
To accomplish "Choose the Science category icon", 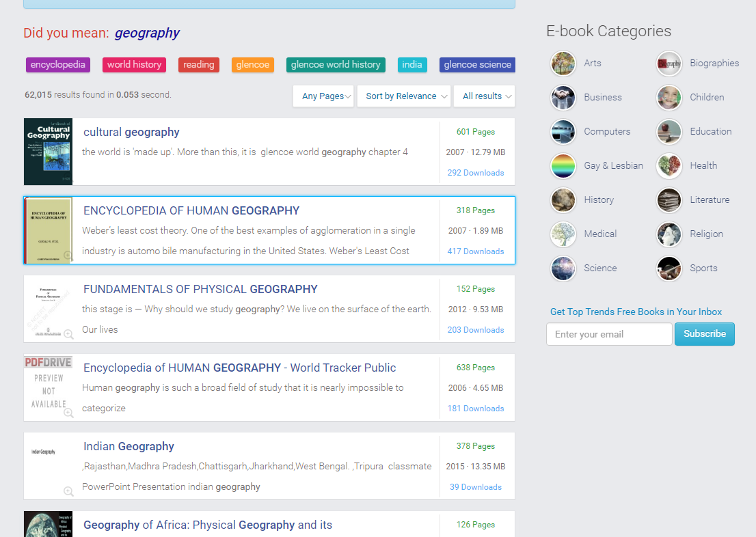I will [x=563, y=268].
